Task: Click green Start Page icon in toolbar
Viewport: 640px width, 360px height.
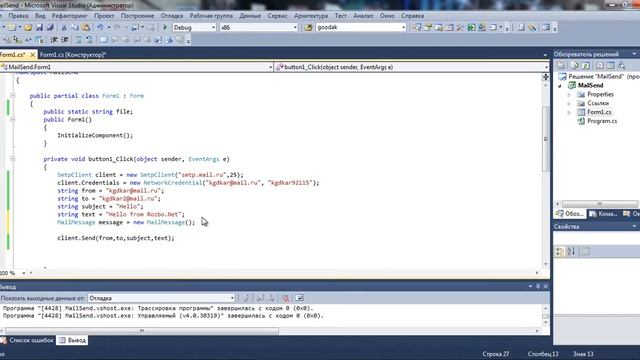Action: coord(471,27)
